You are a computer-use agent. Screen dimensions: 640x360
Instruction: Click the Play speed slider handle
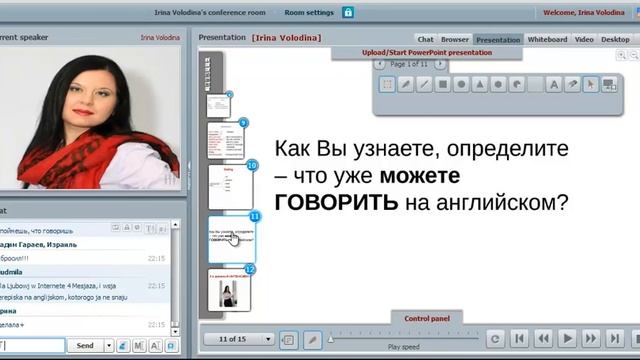click(331, 339)
